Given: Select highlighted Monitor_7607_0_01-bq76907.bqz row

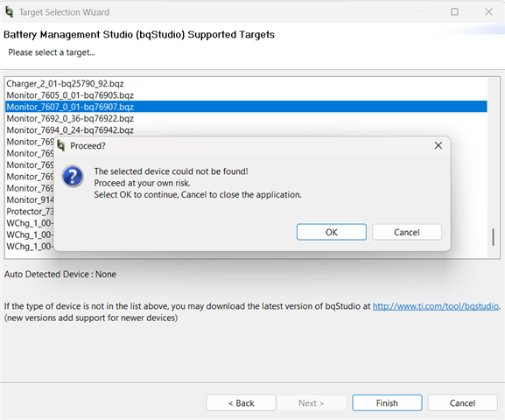Looking at the screenshot, I should pyautogui.click(x=246, y=107).
